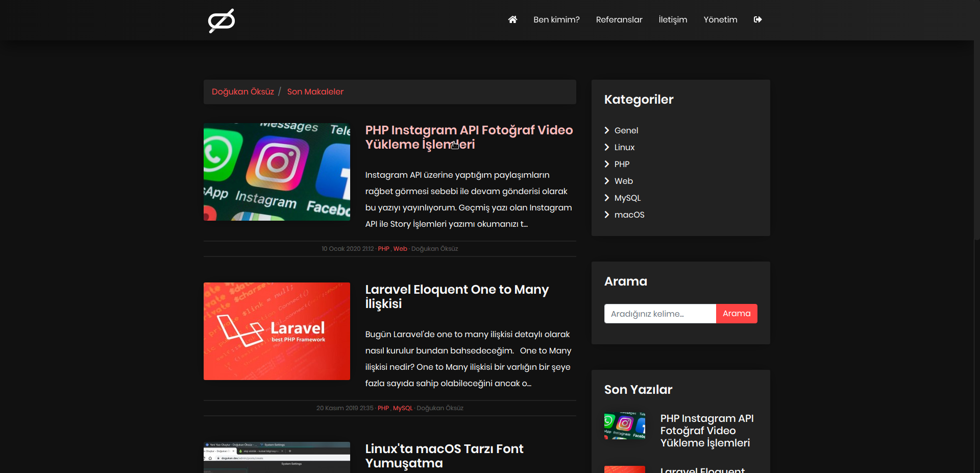980x473 pixels.
Task: Click PHP tag under Laravel article
Action: pos(383,408)
